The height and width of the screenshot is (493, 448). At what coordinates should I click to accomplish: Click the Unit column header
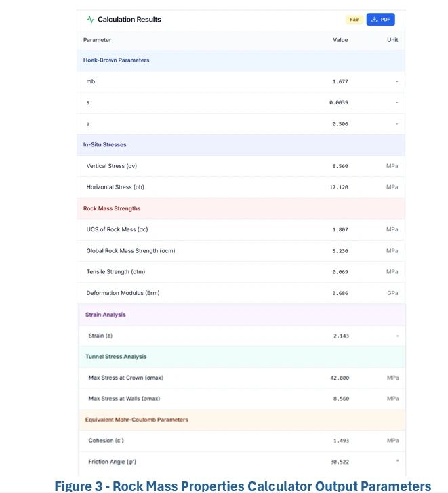coord(392,40)
